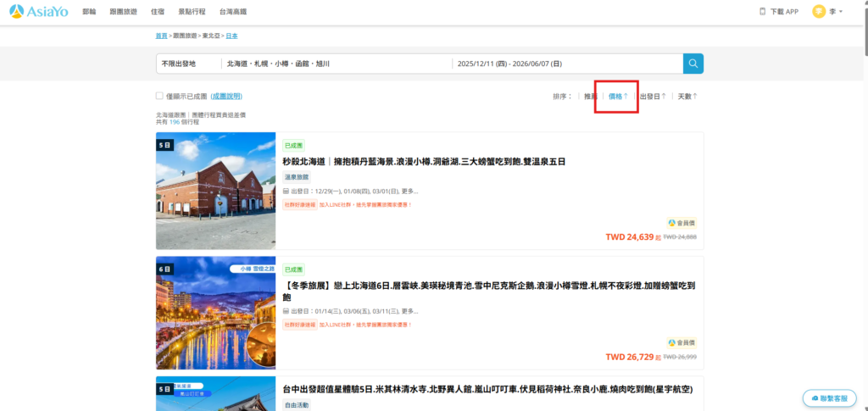
Task: Click the 首頁 breadcrumb link
Action: (x=161, y=36)
